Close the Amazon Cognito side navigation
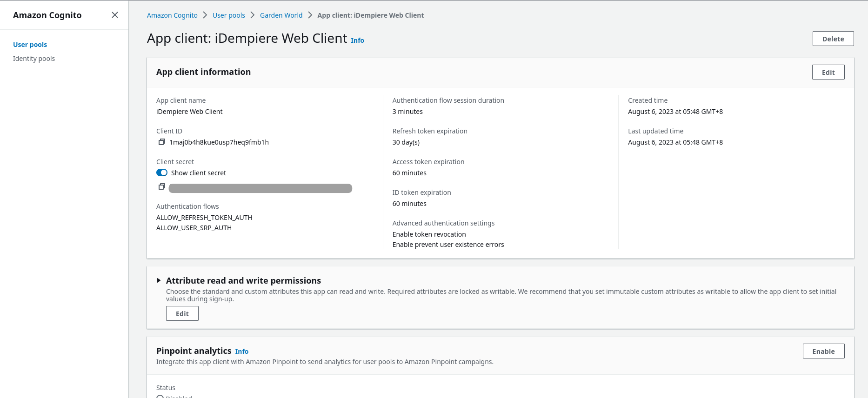Image resolution: width=868 pixels, height=398 pixels. pos(115,15)
